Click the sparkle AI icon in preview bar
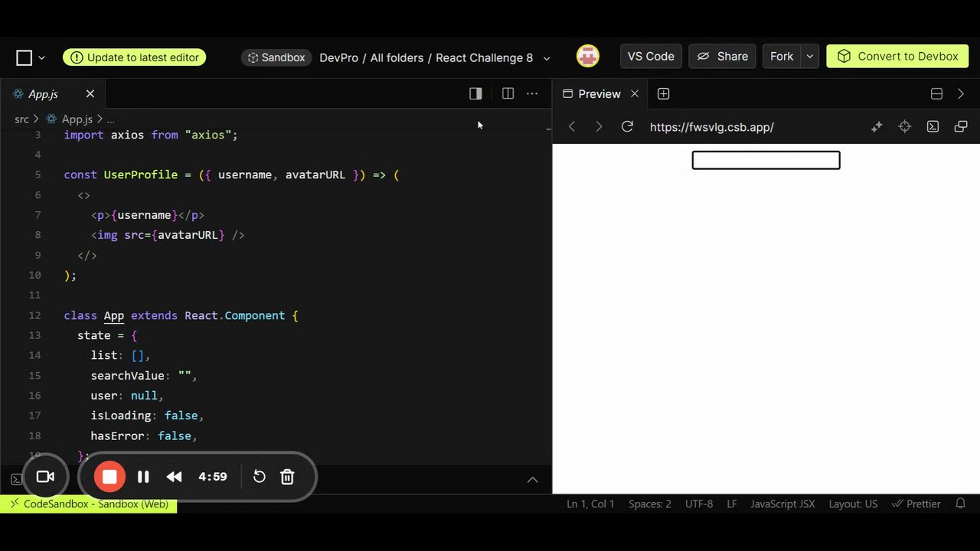This screenshot has height=551, width=980. 877,127
